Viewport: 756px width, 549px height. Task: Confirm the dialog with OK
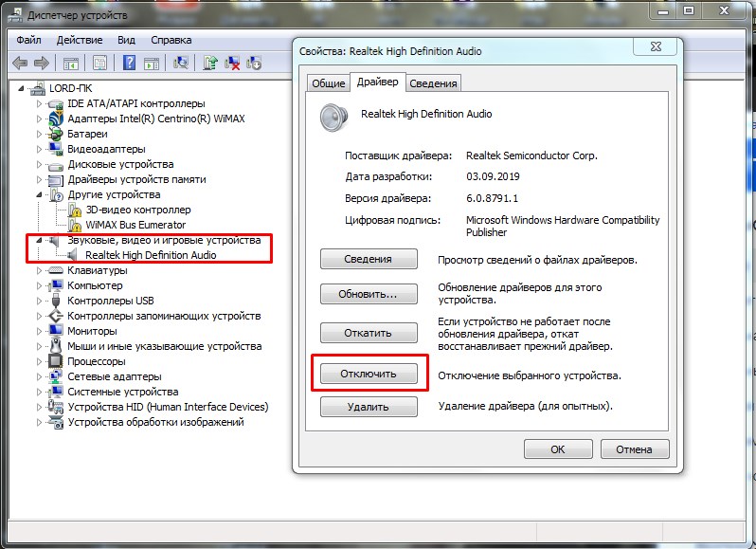pos(558,449)
